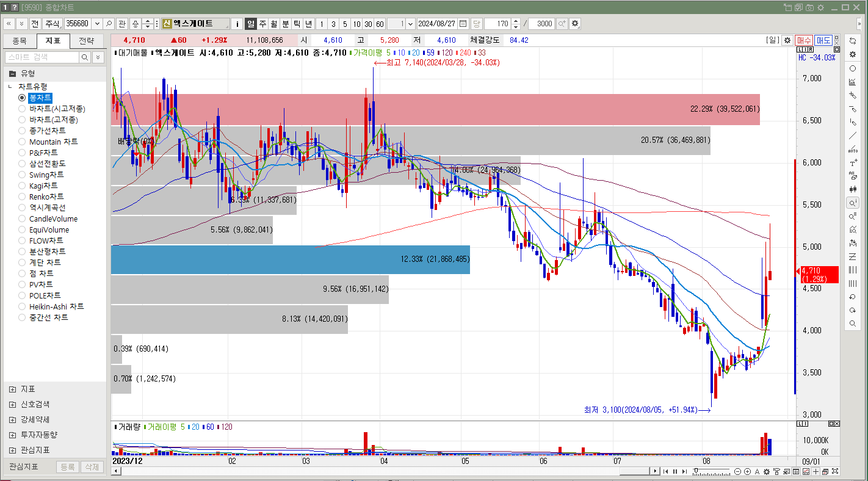
Task: Expand the 강세약세 section
Action: pos(13,419)
